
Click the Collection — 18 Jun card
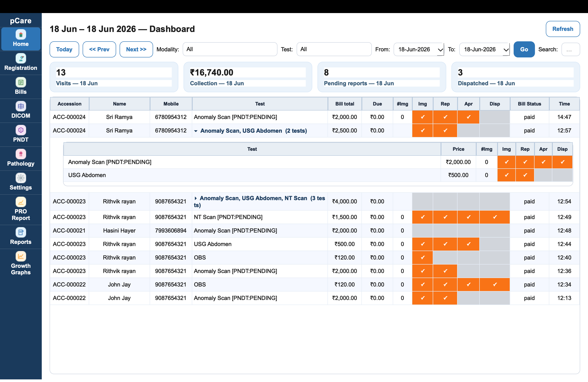pyautogui.click(x=247, y=77)
